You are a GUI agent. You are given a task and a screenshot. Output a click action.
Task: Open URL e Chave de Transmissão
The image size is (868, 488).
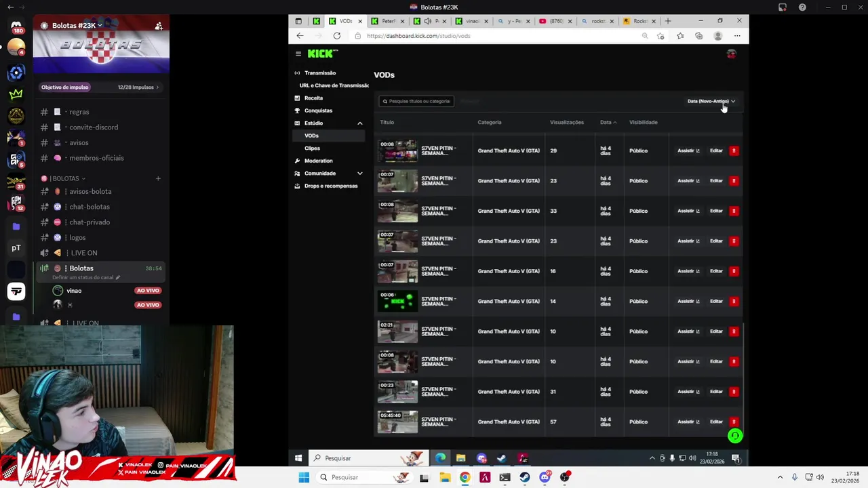click(334, 85)
